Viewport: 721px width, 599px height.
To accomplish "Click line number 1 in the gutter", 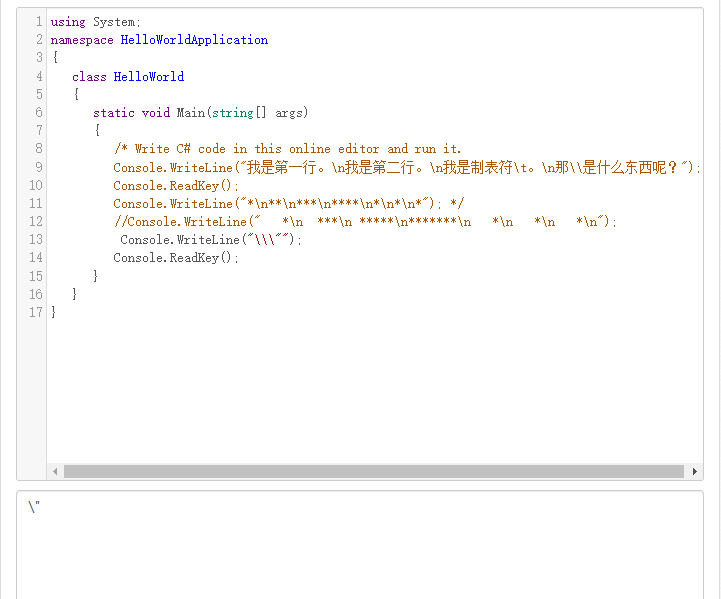I will pyautogui.click(x=39, y=22).
